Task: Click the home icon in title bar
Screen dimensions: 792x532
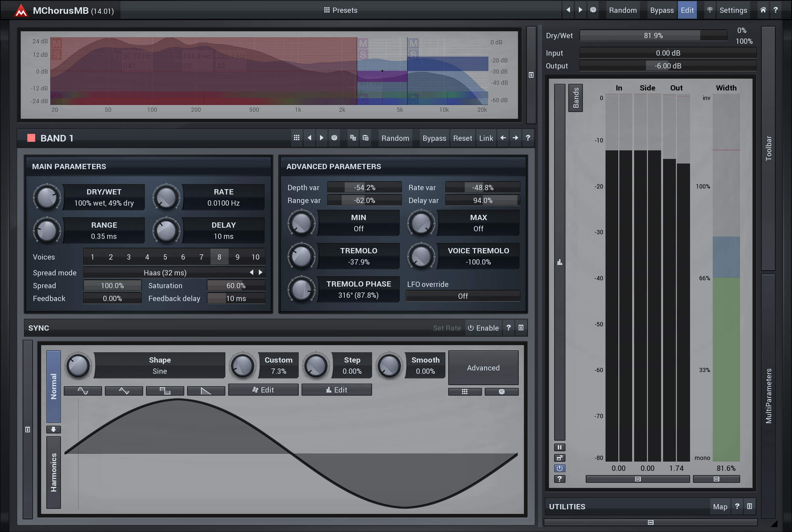Action: [x=763, y=10]
